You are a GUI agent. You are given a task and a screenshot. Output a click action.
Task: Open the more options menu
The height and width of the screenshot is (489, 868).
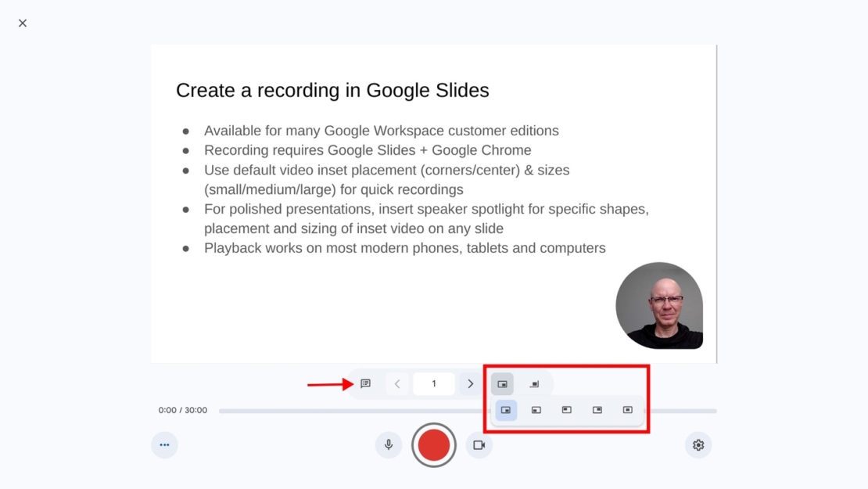coord(165,444)
